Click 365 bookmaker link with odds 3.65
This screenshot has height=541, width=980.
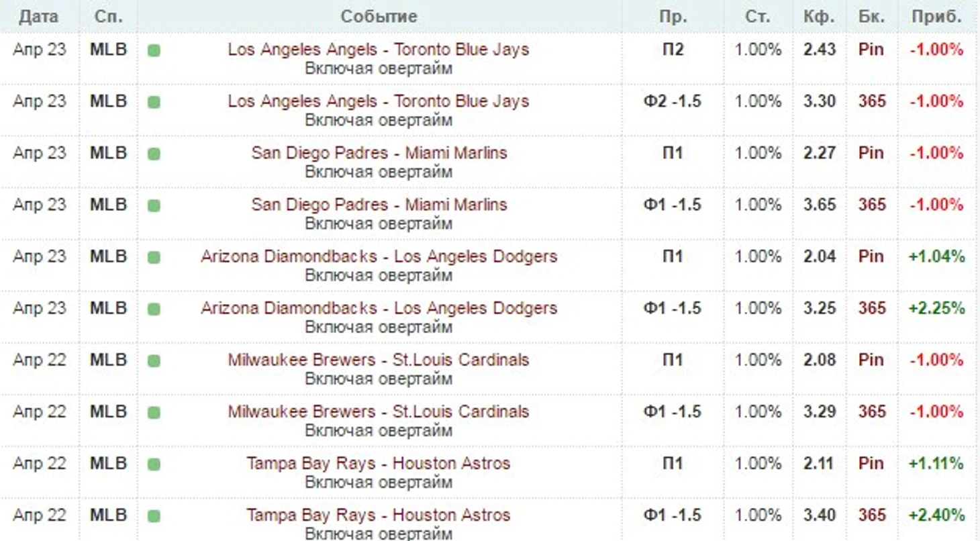(872, 204)
